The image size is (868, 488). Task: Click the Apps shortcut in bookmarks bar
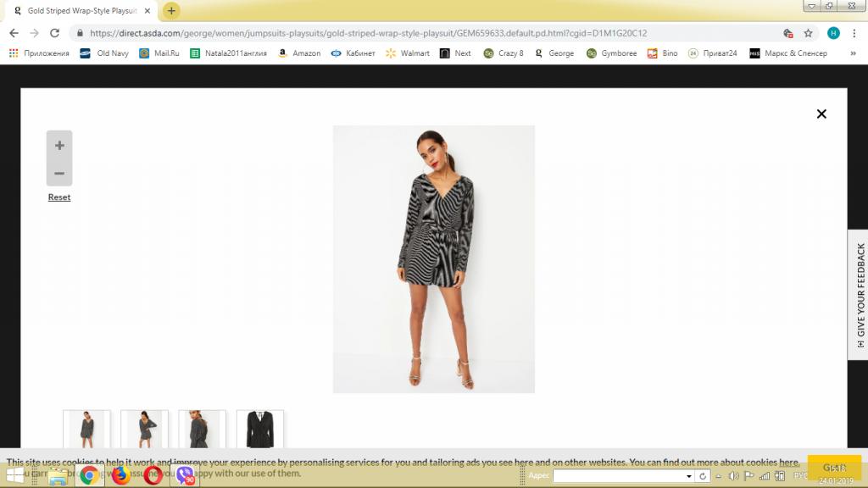39,53
